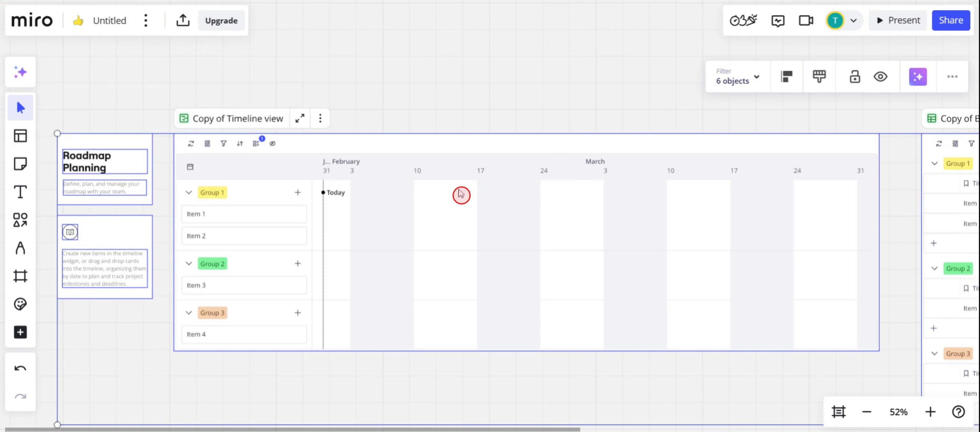Toggle the lock on the selected objects
Viewport: 980px width, 432px height.
click(855, 77)
